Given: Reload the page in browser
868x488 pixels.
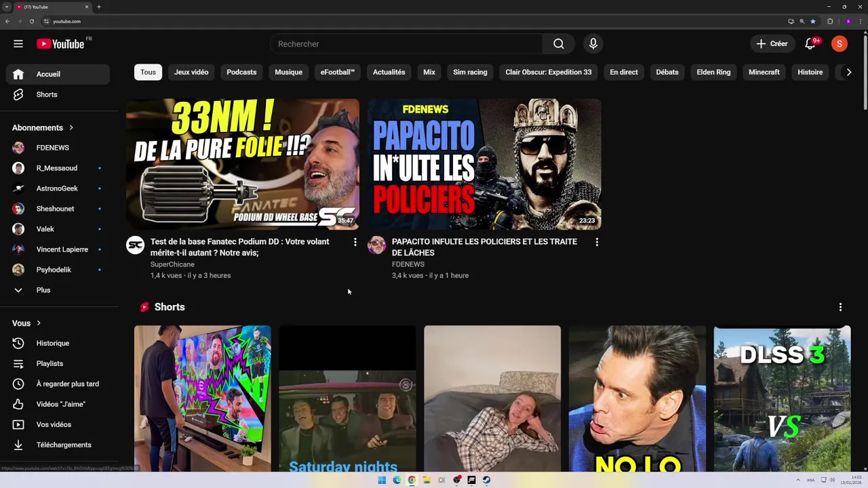Looking at the screenshot, I should click(31, 21).
